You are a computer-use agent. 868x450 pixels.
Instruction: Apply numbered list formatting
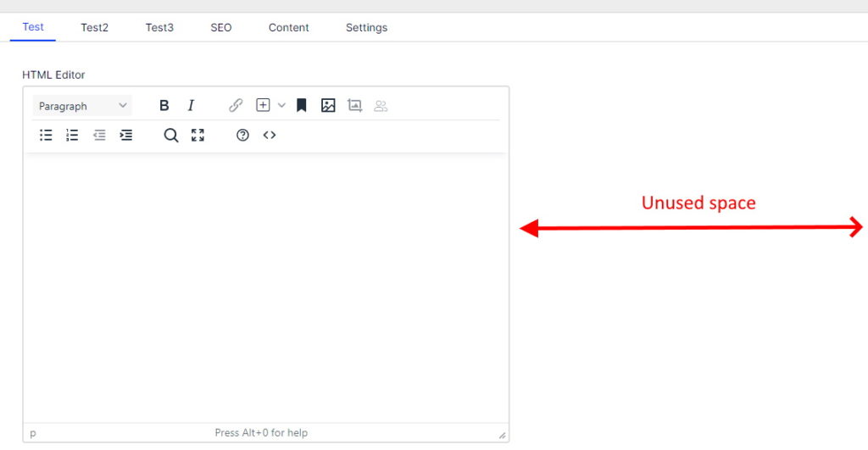click(x=73, y=135)
